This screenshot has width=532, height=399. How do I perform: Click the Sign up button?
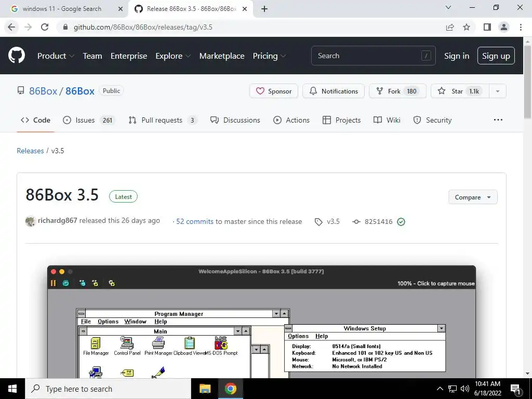pos(496,56)
